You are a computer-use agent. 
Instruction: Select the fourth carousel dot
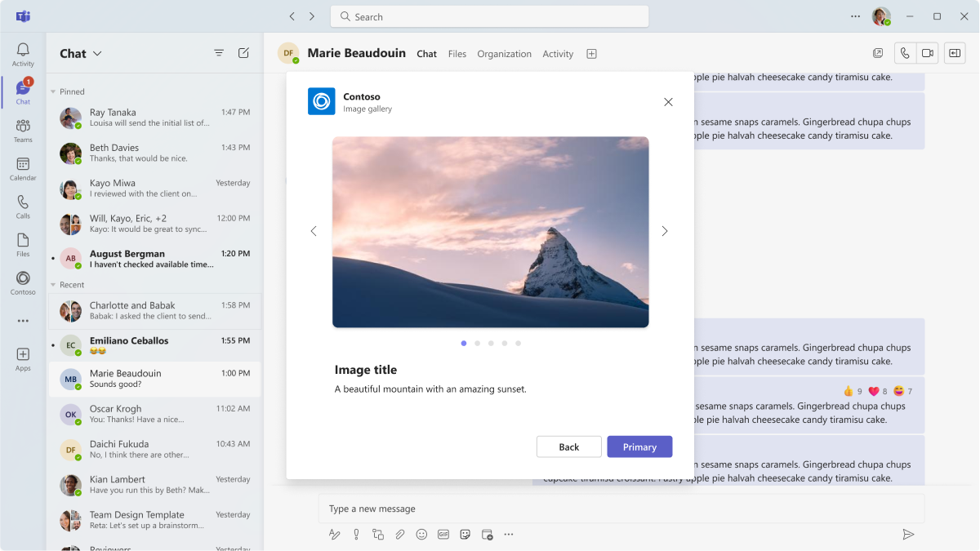click(505, 344)
